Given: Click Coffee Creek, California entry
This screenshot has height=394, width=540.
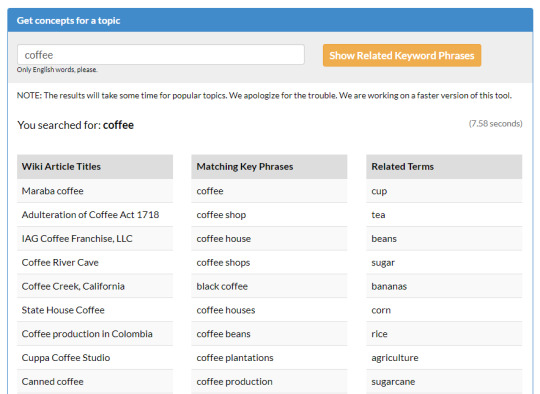Looking at the screenshot, I should [x=95, y=286].
